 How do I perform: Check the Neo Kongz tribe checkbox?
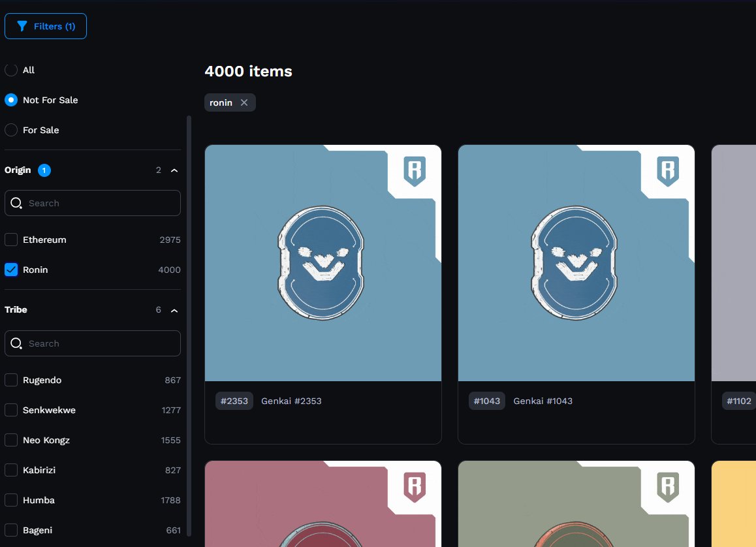click(11, 440)
